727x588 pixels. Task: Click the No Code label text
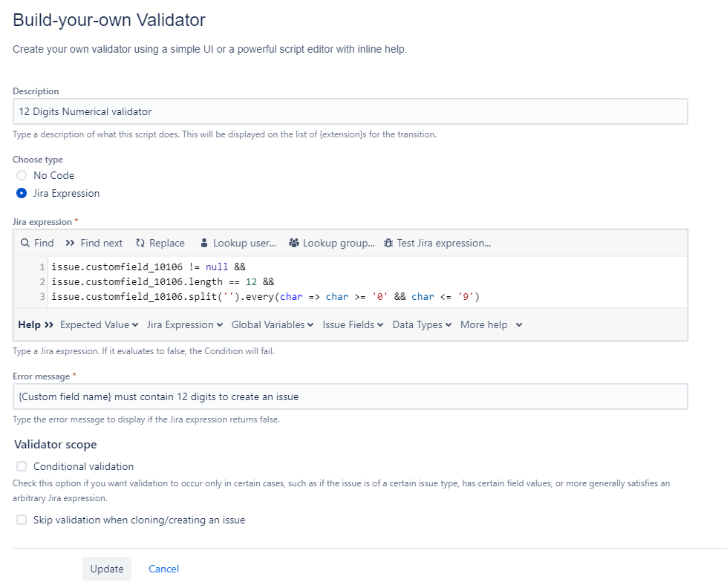(x=53, y=175)
